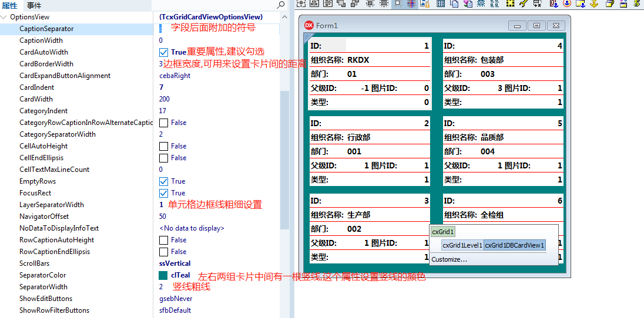Click the DX logo in Form1 title
Image resolution: width=644 pixels, height=318 pixels.
tap(309, 25)
